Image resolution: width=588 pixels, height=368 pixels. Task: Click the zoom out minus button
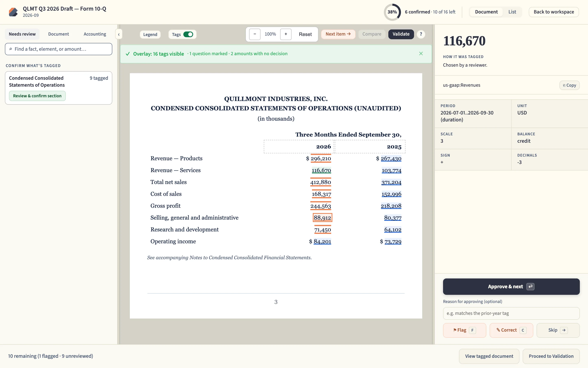pyautogui.click(x=255, y=34)
